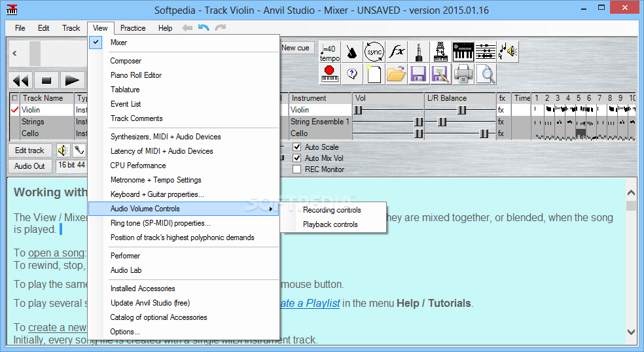Viewport: 644px width, 352px height.
Task: Select Playback controls from the submenu
Action: [332, 224]
